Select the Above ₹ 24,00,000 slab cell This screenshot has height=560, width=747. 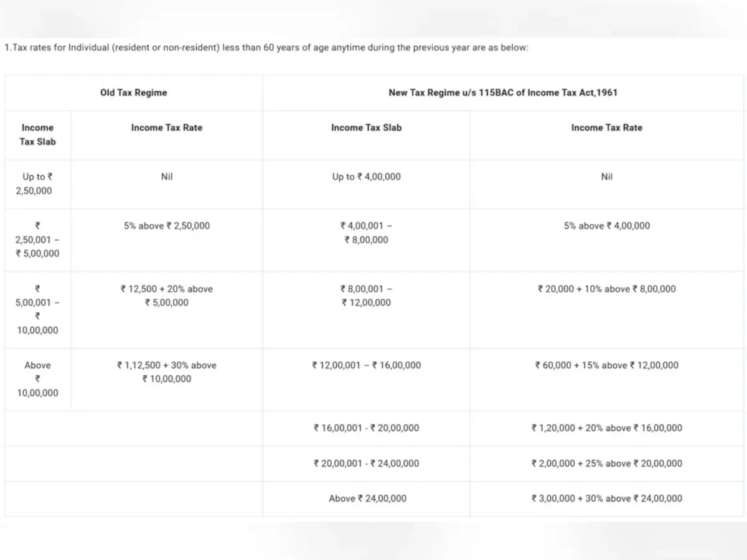pyautogui.click(x=366, y=498)
